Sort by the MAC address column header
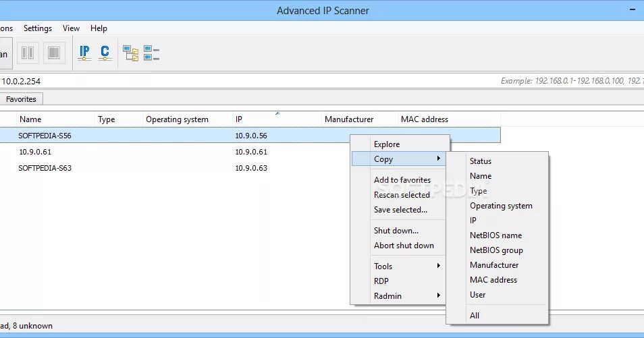The width and height of the screenshot is (644, 338). 449,119
